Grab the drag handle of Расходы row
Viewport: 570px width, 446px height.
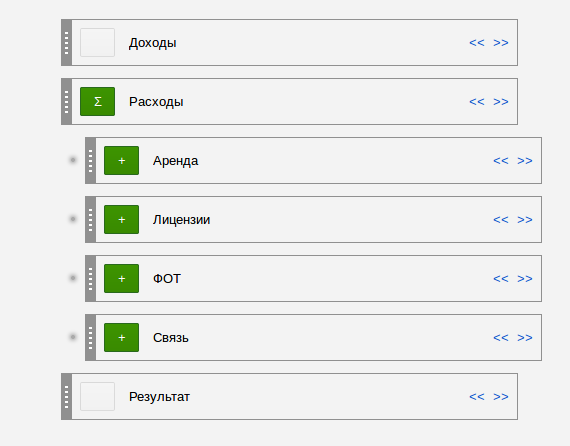(x=67, y=101)
